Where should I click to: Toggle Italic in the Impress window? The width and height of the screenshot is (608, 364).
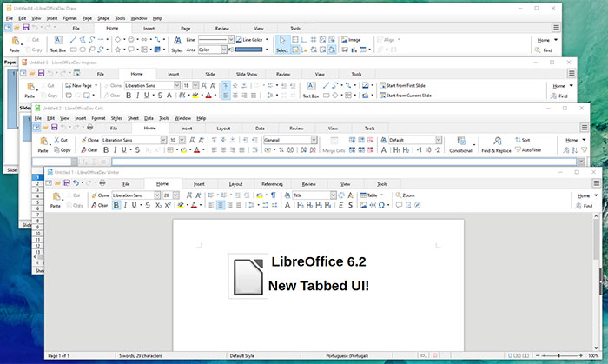137,96
